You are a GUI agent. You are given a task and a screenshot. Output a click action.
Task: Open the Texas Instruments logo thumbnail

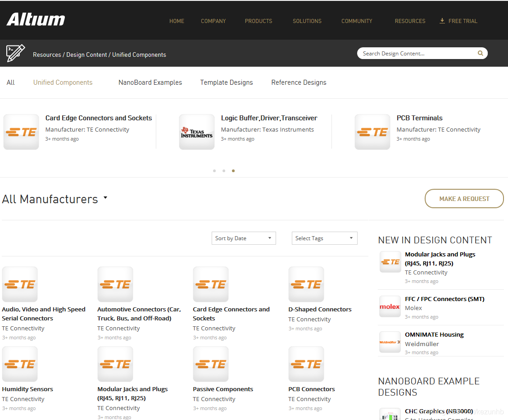197,132
